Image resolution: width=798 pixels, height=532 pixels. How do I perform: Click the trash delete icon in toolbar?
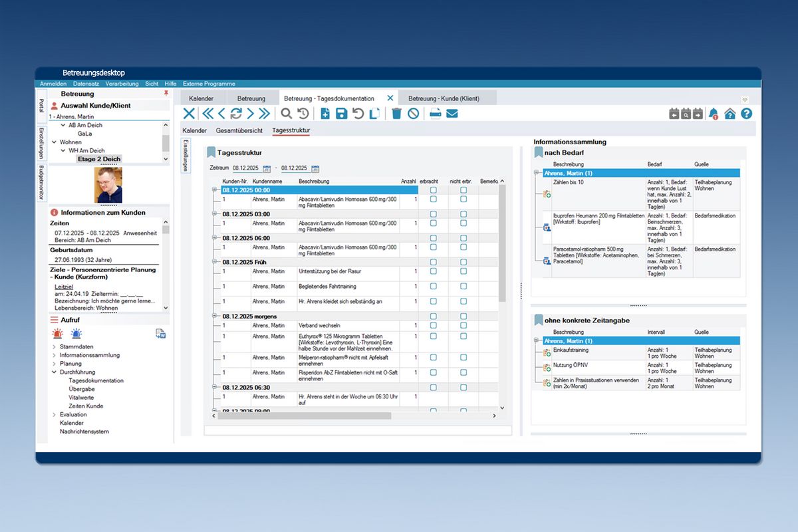click(x=396, y=114)
